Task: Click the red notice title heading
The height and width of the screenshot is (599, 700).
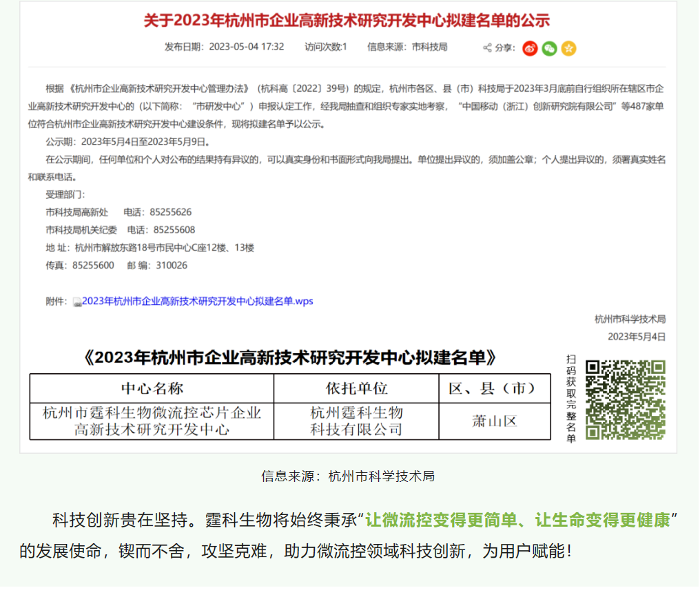Action: tap(347, 21)
